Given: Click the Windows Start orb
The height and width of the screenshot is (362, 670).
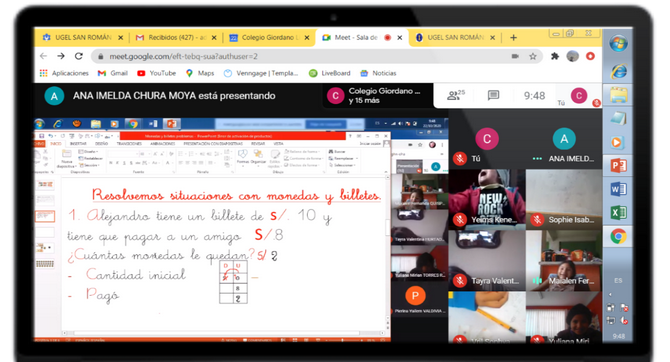Looking at the screenshot, I should click(618, 44).
